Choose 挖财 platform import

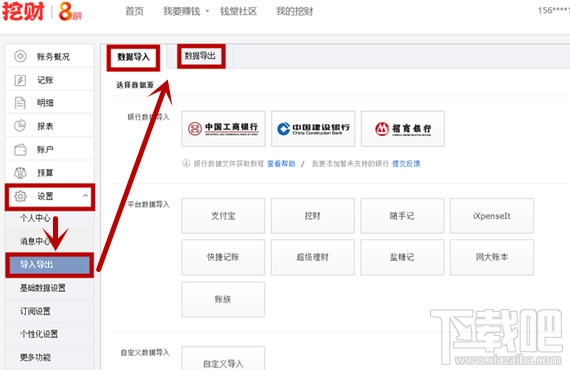(313, 216)
